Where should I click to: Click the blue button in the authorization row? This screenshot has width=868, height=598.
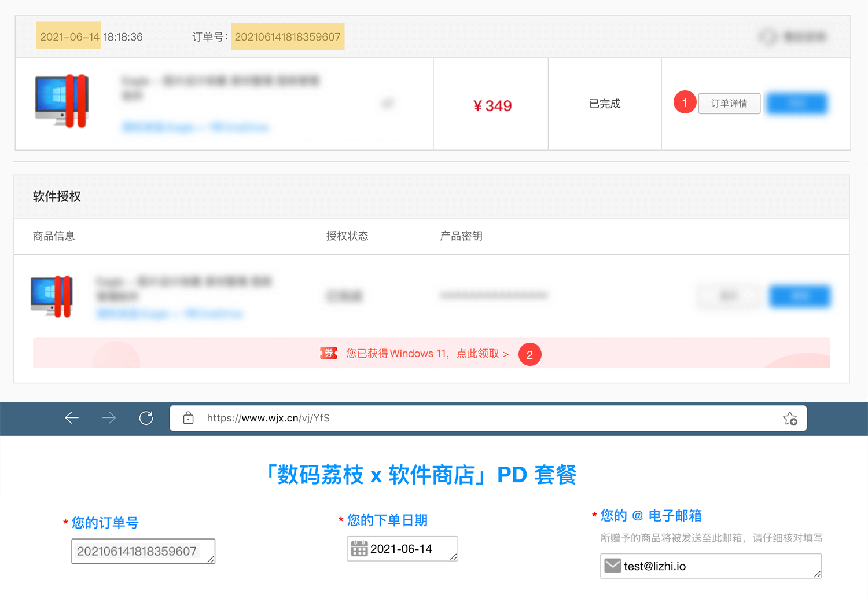(x=800, y=296)
